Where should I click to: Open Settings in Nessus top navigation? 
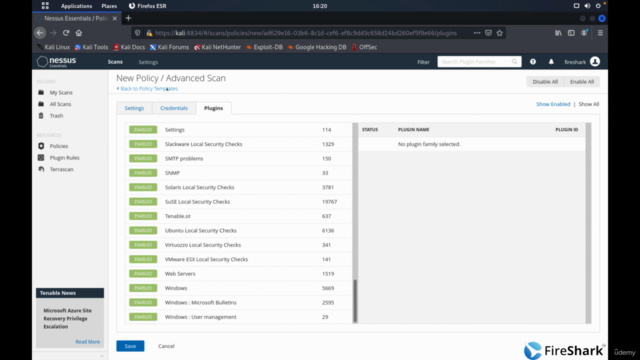148,62
